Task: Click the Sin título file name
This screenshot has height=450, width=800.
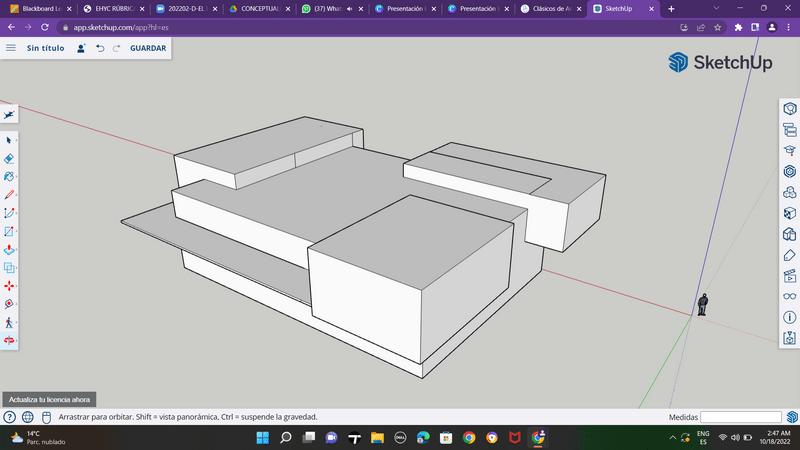Action: pos(45,48)
